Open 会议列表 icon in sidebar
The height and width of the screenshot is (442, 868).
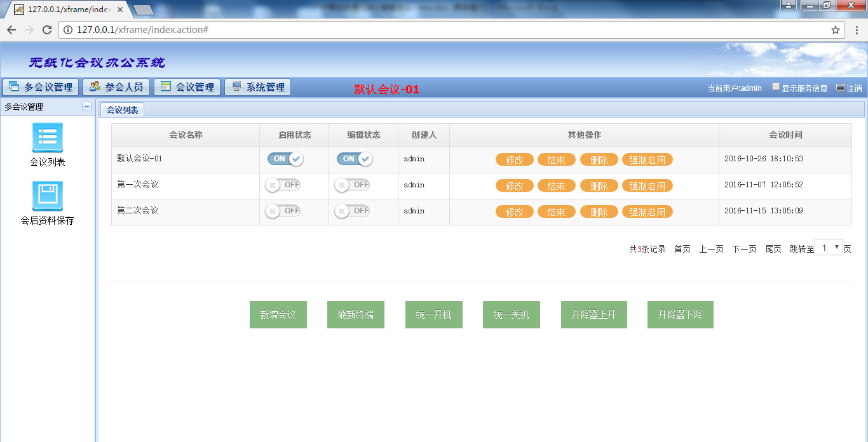(x=47, y=138)
